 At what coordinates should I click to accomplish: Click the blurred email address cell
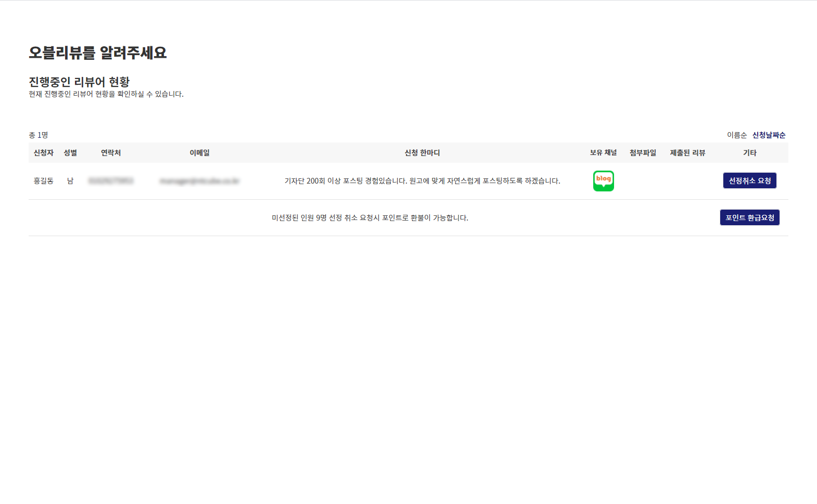point(199,181)
